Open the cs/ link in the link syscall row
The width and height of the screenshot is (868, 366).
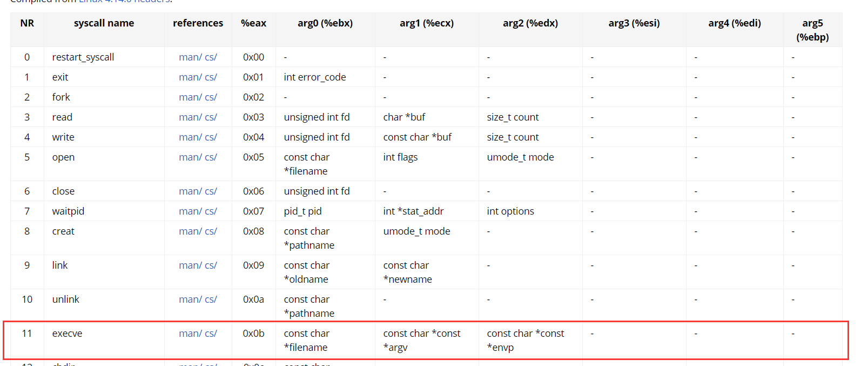211,265
